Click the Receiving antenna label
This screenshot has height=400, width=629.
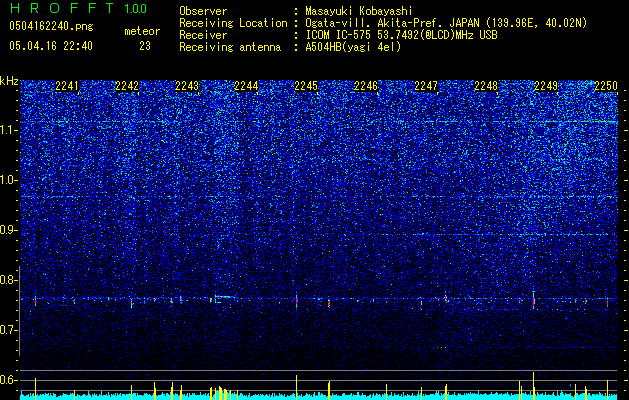point(230,47)
